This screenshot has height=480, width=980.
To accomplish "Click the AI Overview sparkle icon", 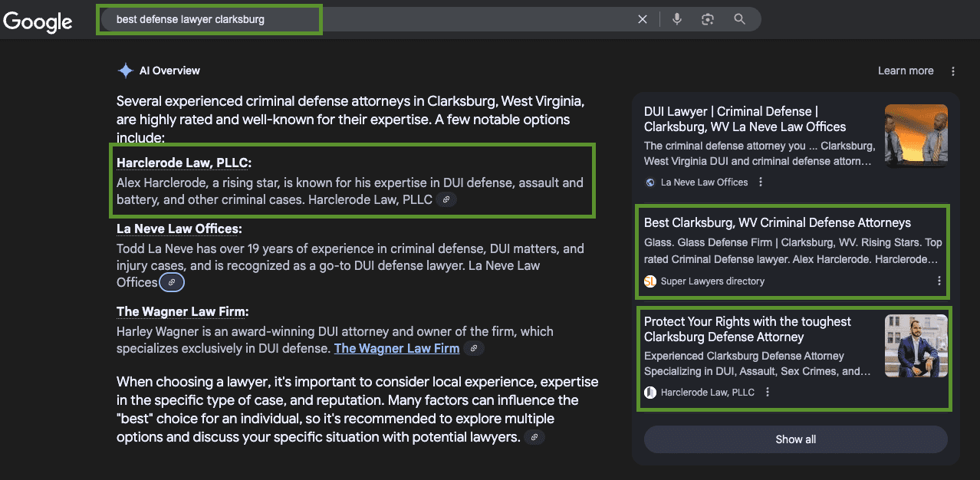I will [125, 71].
